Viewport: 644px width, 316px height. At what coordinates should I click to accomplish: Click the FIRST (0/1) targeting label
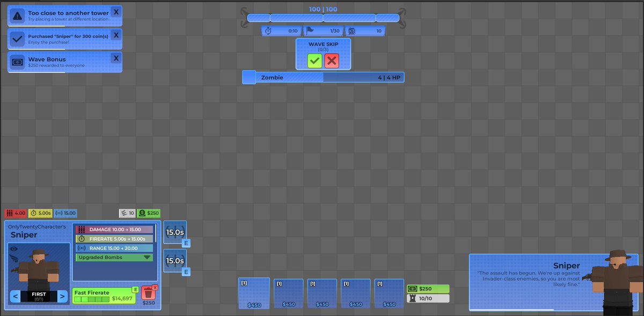click(x=39, y=296)
